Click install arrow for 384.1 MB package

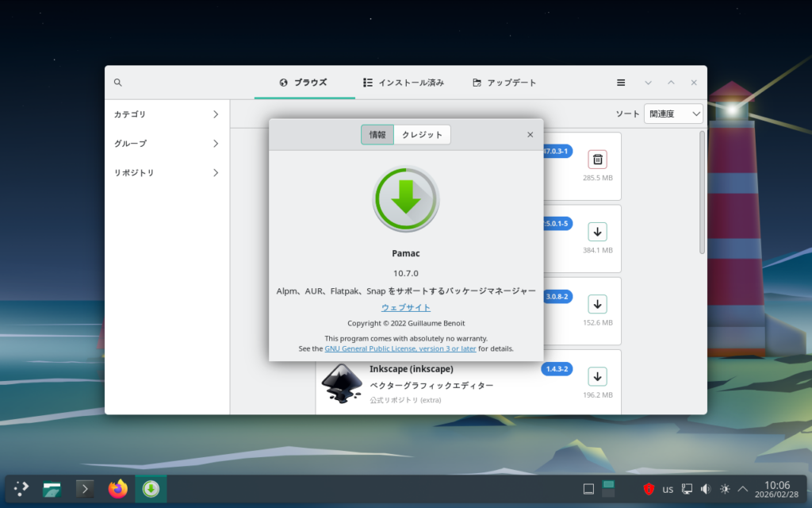tap(597, 232)
